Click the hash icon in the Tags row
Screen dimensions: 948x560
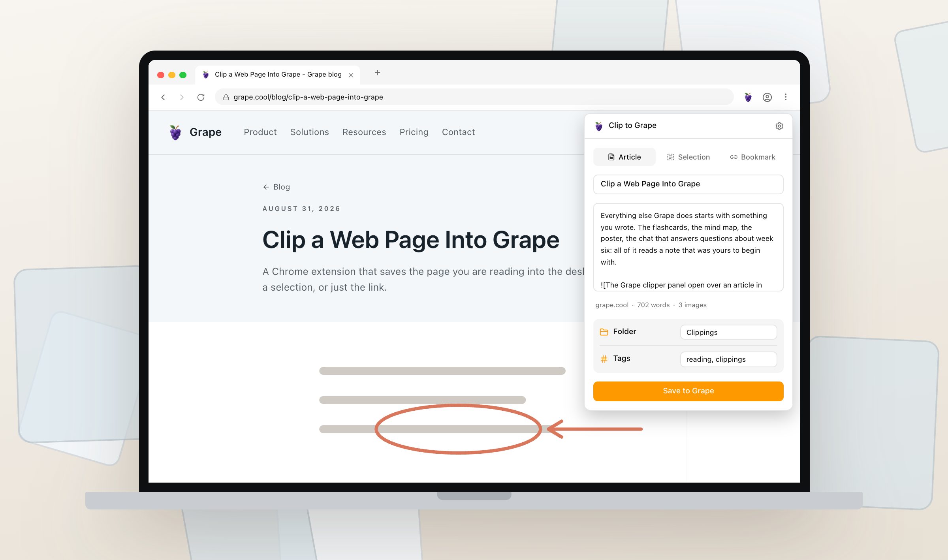click(x=604, y=359)
